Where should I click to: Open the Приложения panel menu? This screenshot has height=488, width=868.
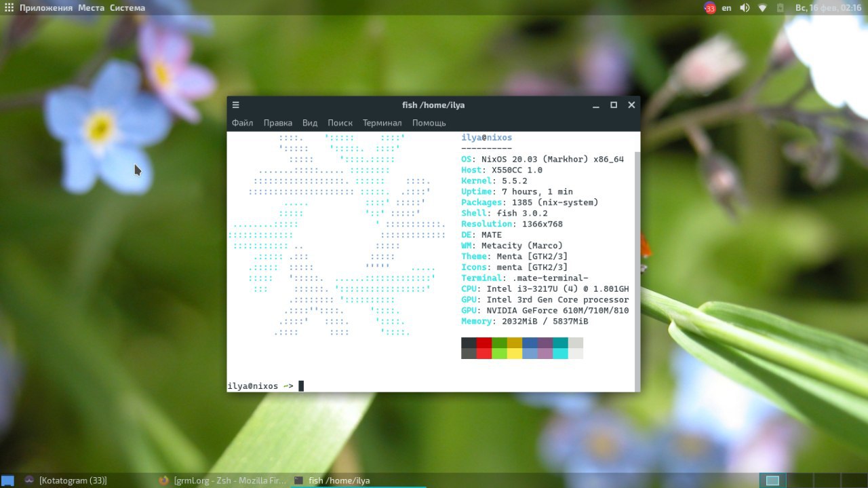coord(45,8)
